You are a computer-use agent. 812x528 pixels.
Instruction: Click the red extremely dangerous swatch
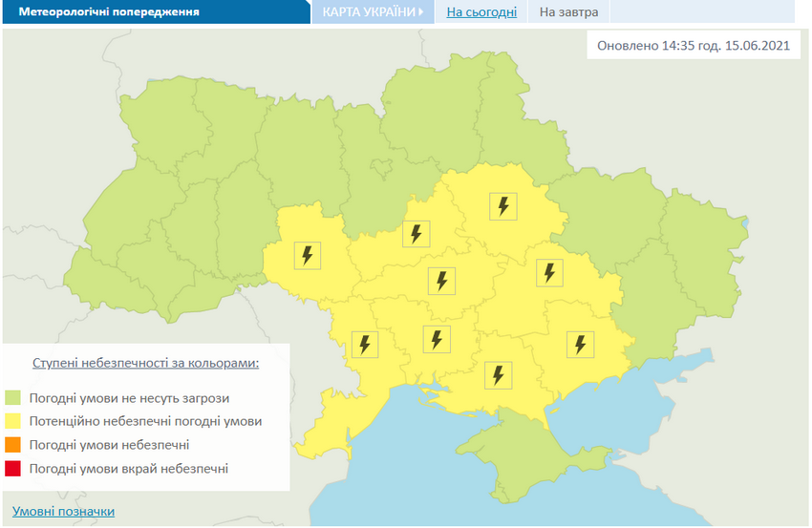click(13, 469)
